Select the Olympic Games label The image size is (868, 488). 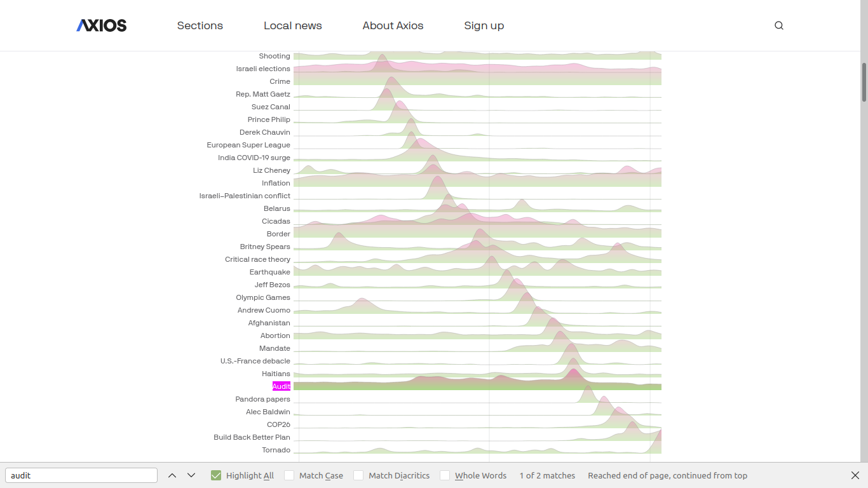(263, 297)
